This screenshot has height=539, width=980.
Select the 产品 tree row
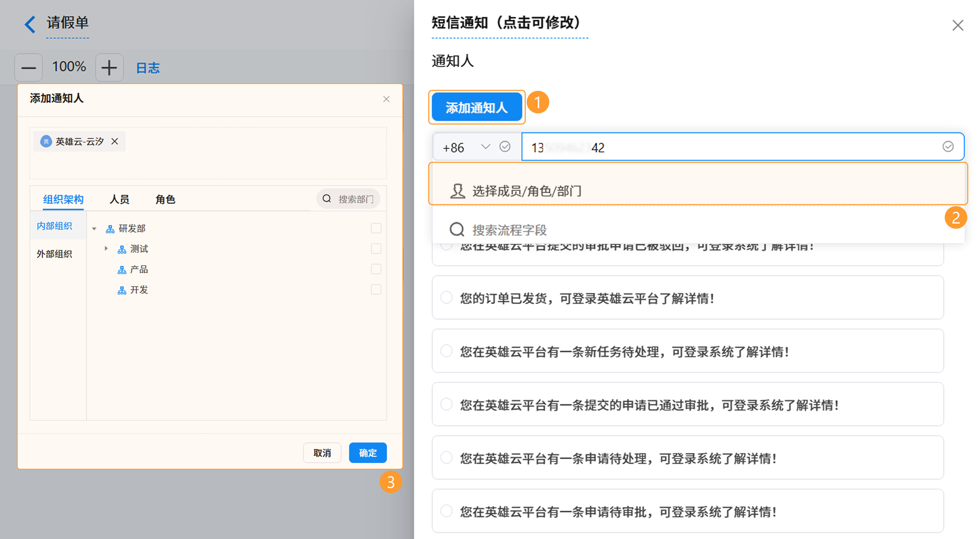pos(237,270)
